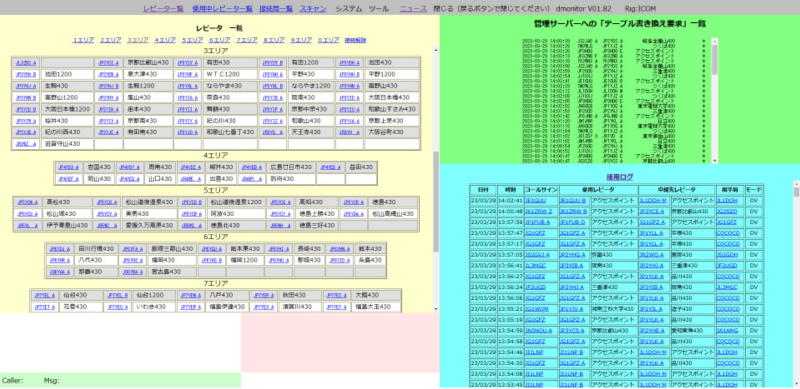800x389 pixels.
Task: Click the repeater list scrollbar up arrow
Action: coord(436,51)
